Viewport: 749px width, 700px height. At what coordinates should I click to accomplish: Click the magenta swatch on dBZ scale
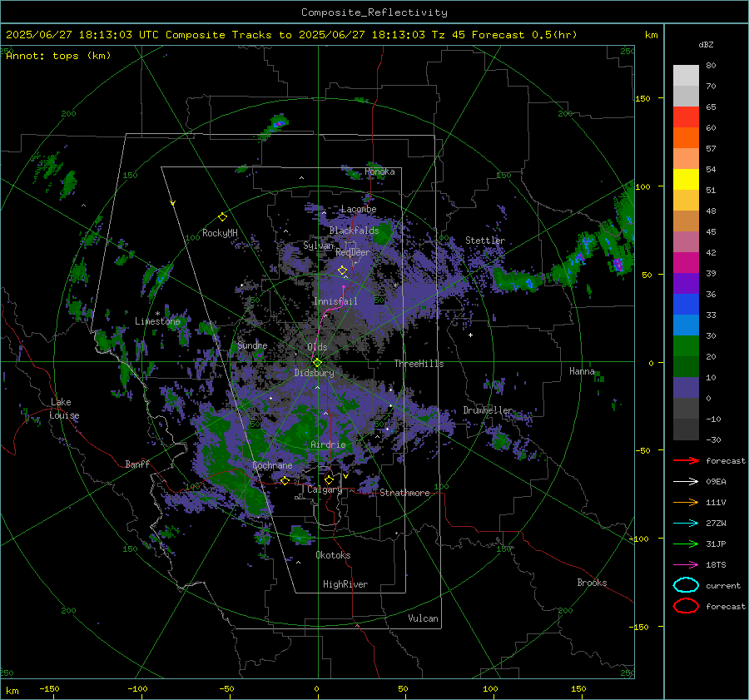click(x=686, y=263)
